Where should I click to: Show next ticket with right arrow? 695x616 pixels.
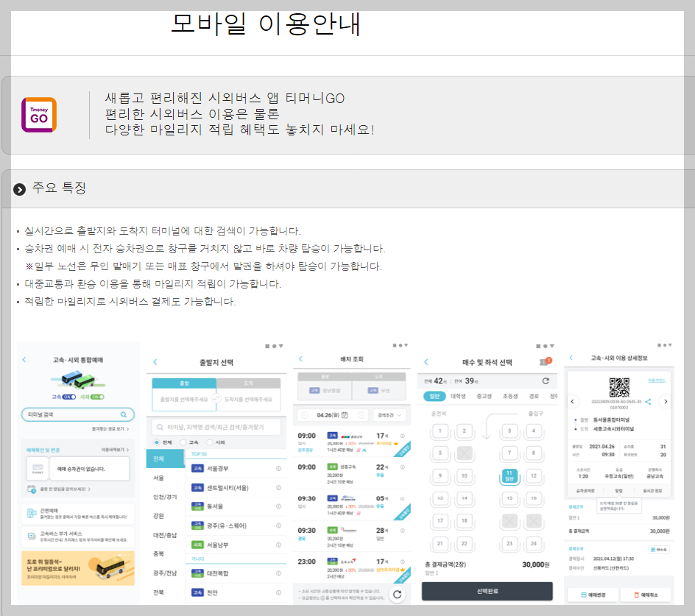666,402
